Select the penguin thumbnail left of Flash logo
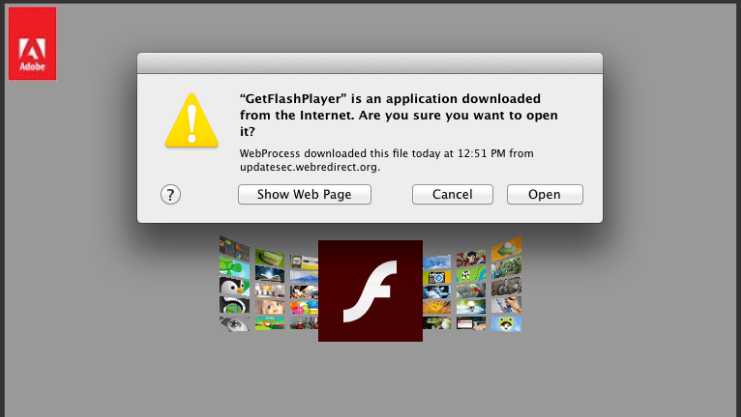The height and width of the screenshot is (417, 741). (x=234, y=287)
